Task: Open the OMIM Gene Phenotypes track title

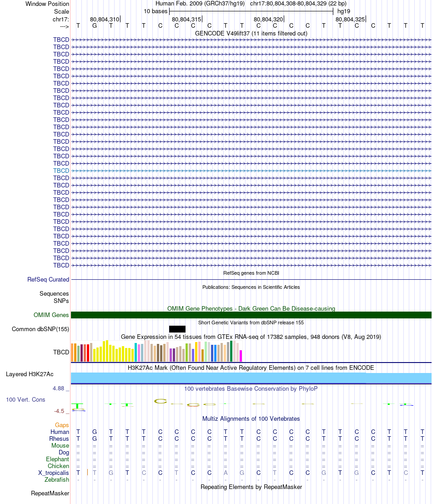Action: (251, 308)
